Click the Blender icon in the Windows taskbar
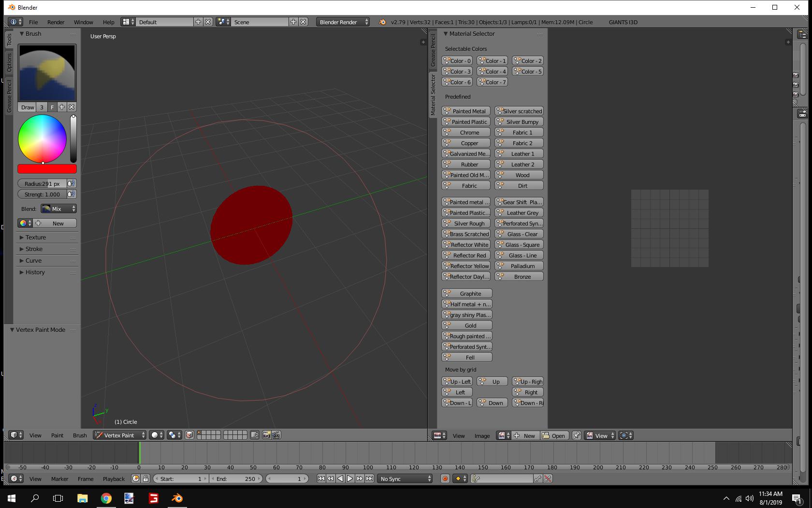The height and width of the screenshot is (508, 812). (x=177, y=498)
